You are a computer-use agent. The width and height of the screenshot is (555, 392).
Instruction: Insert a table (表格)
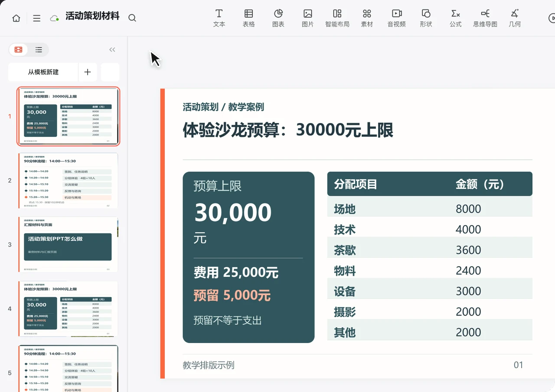pos(249,18)
